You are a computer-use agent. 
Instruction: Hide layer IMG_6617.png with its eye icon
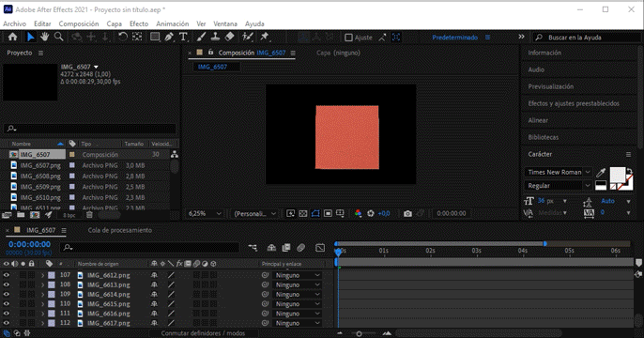7,323
